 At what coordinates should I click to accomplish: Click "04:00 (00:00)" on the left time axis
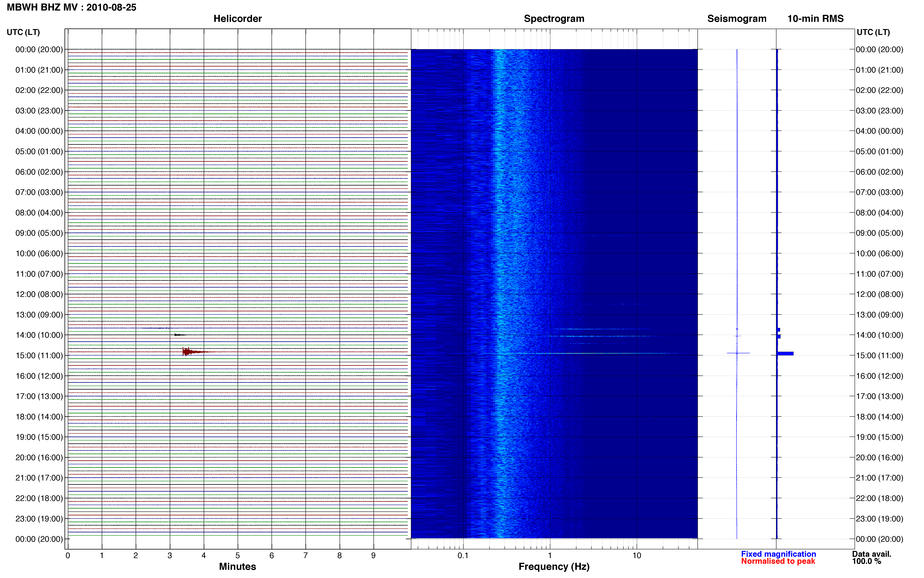point(39,131)
